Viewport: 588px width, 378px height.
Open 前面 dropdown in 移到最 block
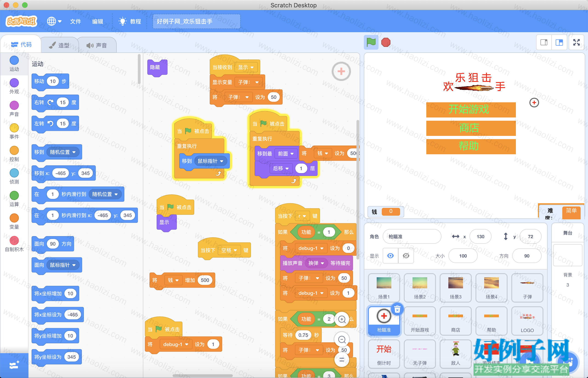click(x=286, y=154)
